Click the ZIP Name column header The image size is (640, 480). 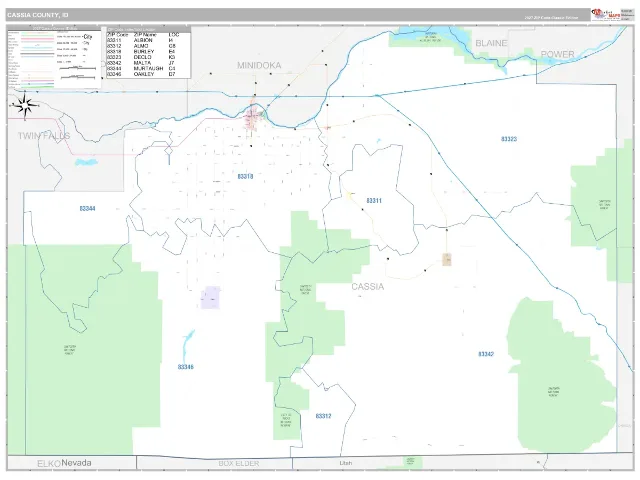(x=145, y=35)
